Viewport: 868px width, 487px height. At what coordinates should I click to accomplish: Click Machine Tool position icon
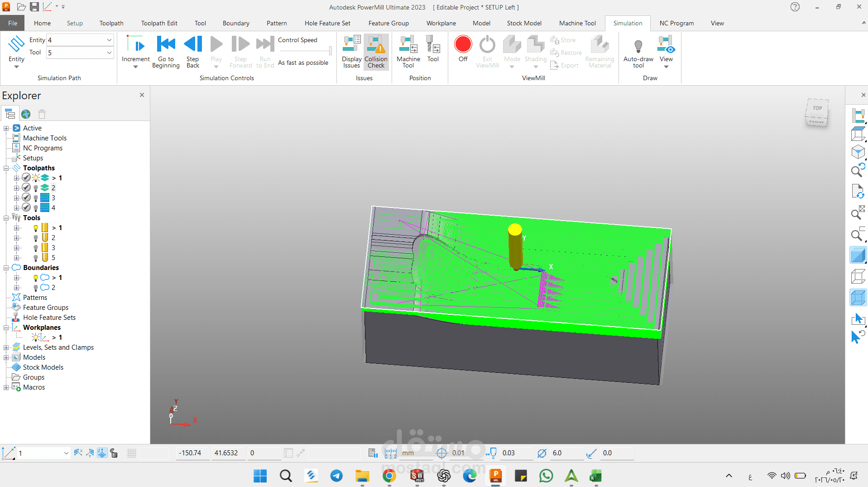pyautogui.click(x=408, y=52)
